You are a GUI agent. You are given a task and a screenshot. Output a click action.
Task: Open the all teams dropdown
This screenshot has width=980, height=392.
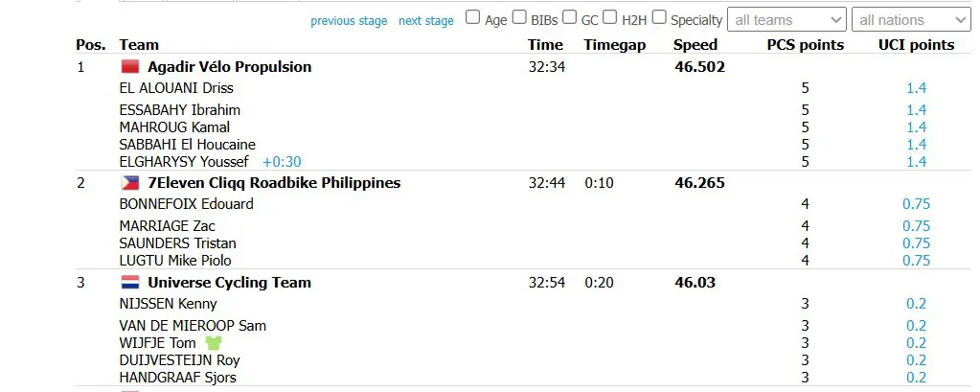point(786,19)
